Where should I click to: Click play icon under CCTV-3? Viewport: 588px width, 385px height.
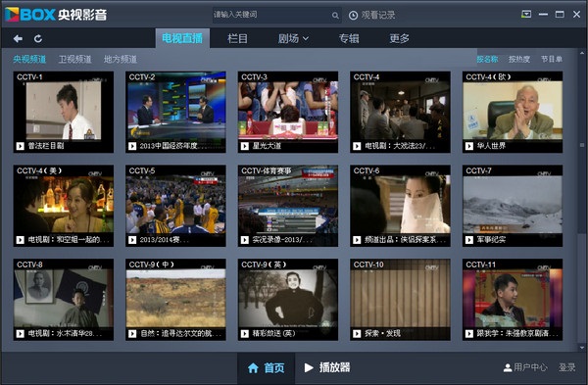pos(245,146)
